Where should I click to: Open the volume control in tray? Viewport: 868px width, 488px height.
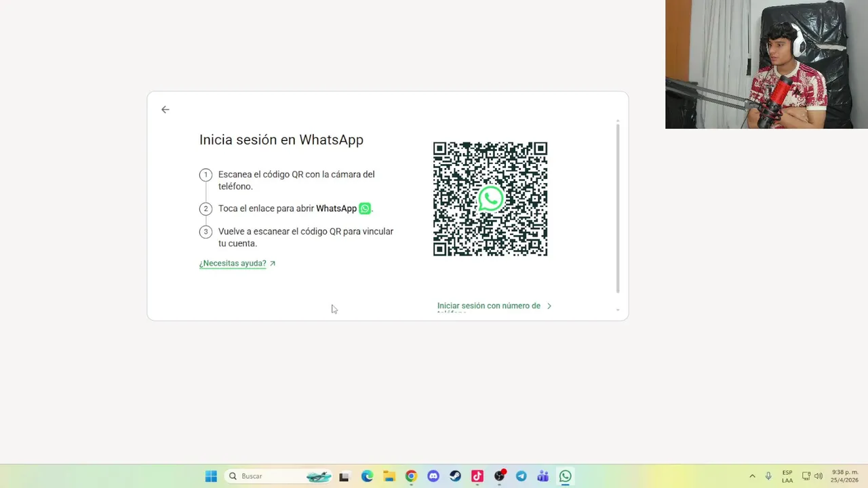click(x=818, y=476)
